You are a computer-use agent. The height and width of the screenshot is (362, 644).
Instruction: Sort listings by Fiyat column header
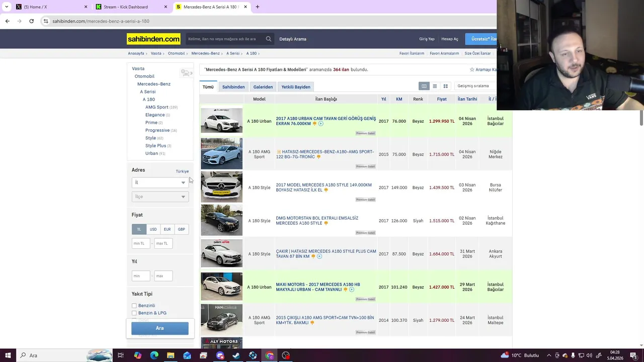[442, 99]
